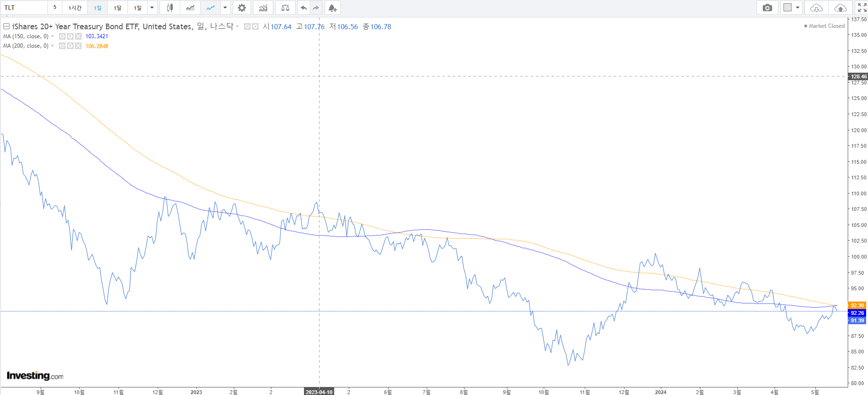Switch to area chart style
This screenshot has width=868, height=395.
190,8
